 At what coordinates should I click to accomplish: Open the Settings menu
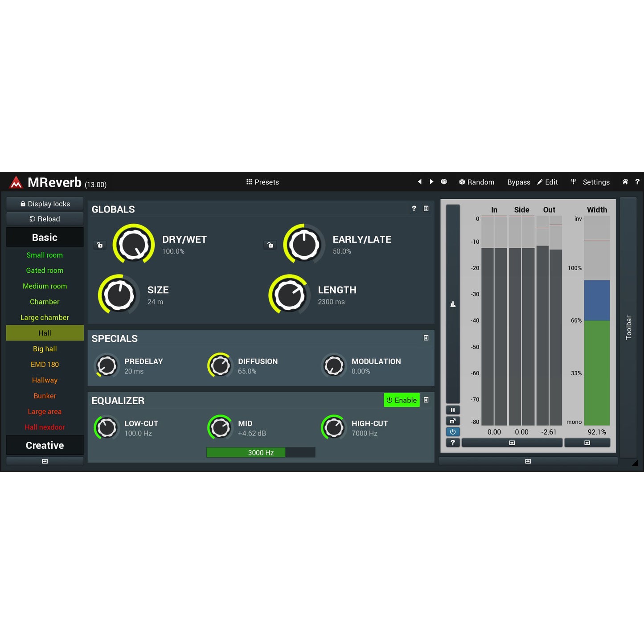(x=596, y=182)
